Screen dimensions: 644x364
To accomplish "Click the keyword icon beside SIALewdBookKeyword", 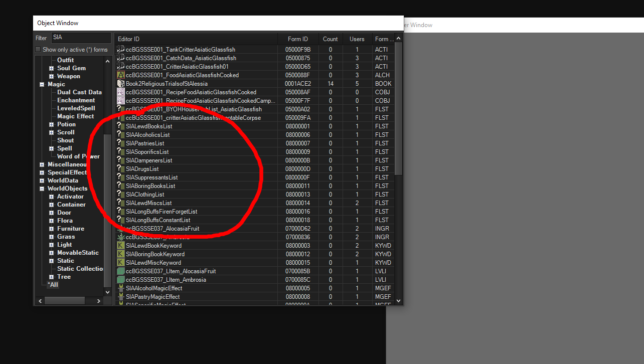I will coord(120,246).
